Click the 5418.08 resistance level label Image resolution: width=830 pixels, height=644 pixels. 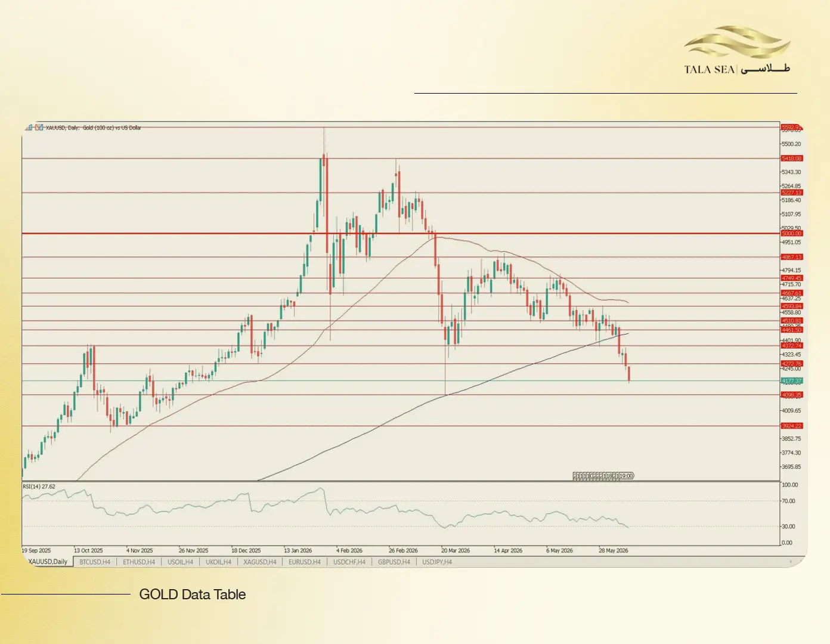(x=792, y=159)
